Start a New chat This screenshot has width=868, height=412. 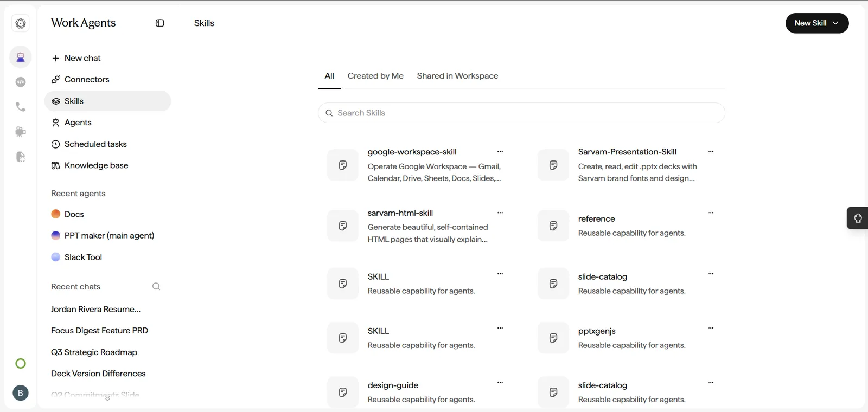coord(107,58)
